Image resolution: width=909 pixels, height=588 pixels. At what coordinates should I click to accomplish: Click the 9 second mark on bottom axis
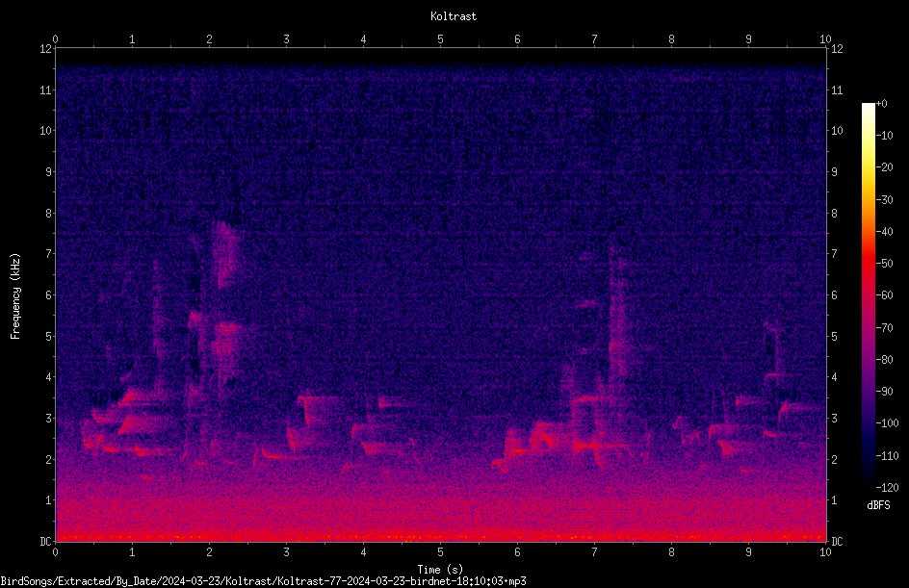748,552
